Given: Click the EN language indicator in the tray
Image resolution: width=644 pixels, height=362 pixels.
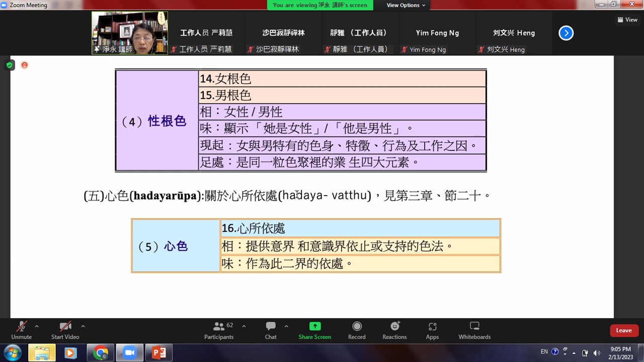Looking at the screenshot, I should point(544,352).
